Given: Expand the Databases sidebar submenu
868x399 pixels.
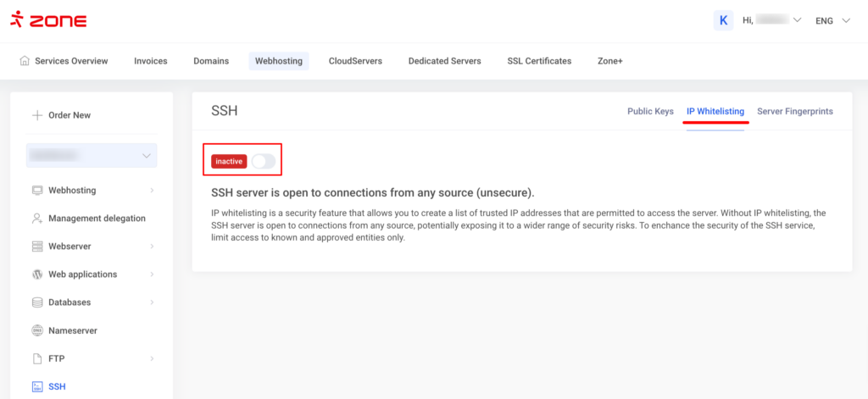Looking at the screenshot, I should point(152,302).
